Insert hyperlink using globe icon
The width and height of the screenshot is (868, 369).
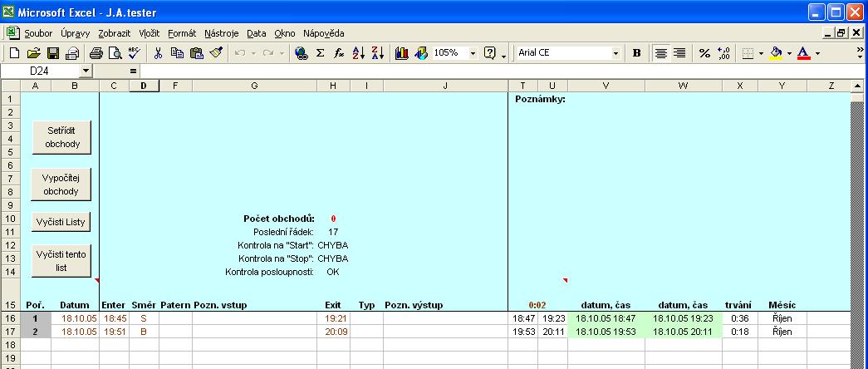tap(302, 53)
